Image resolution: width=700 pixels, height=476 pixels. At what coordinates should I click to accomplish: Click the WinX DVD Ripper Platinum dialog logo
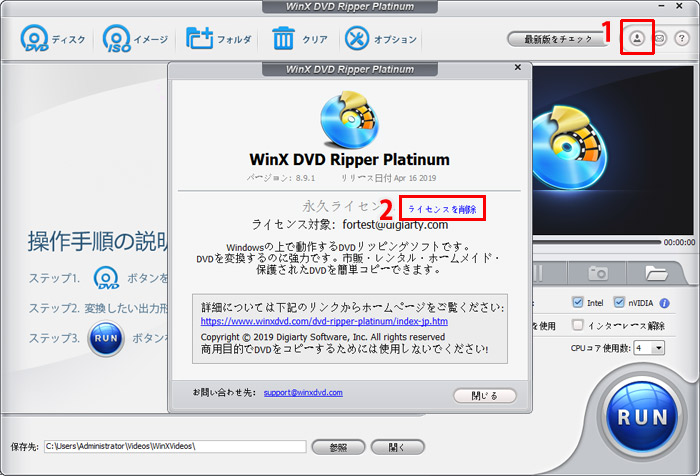349,120
